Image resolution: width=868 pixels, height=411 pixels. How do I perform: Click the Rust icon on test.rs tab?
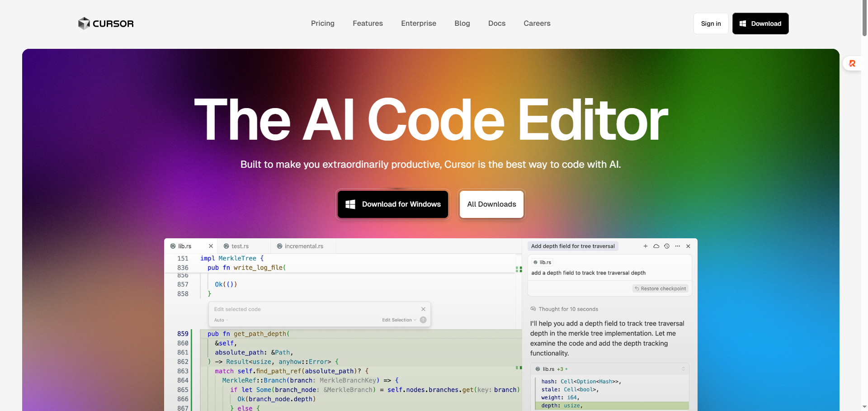(226, 246)
